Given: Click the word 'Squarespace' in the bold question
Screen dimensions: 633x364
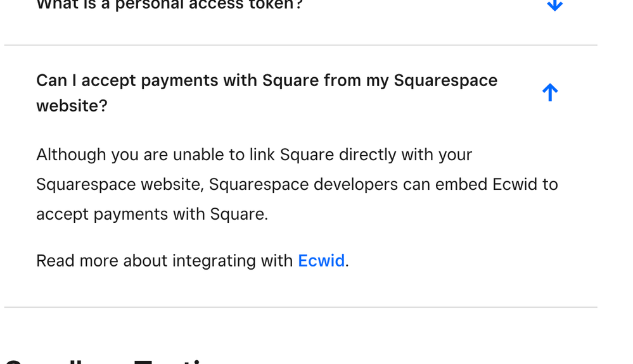Looking at the screenshot, I should pyautogui.click(x=445, y=81).
